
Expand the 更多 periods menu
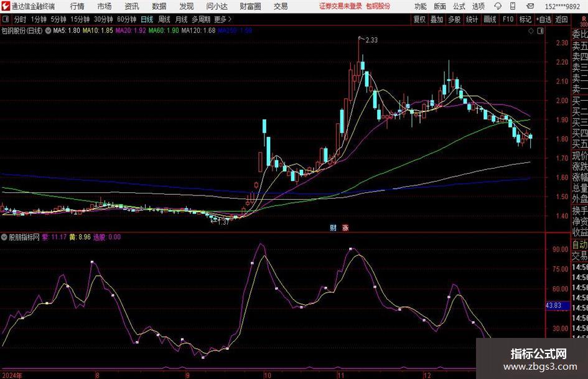(223, 19)
